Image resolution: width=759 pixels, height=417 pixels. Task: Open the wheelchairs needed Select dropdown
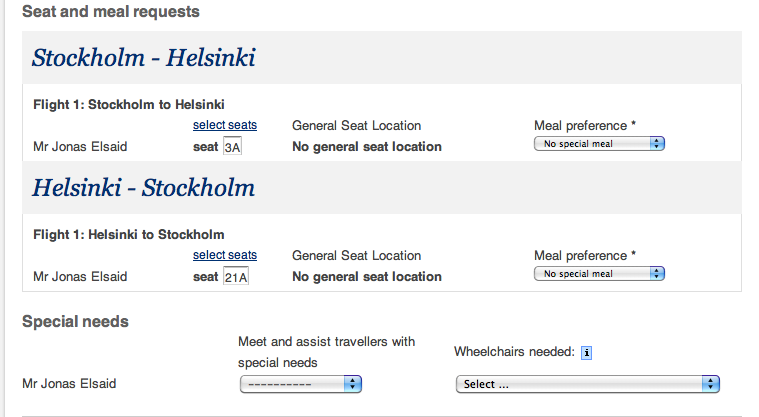pos(587,384)
